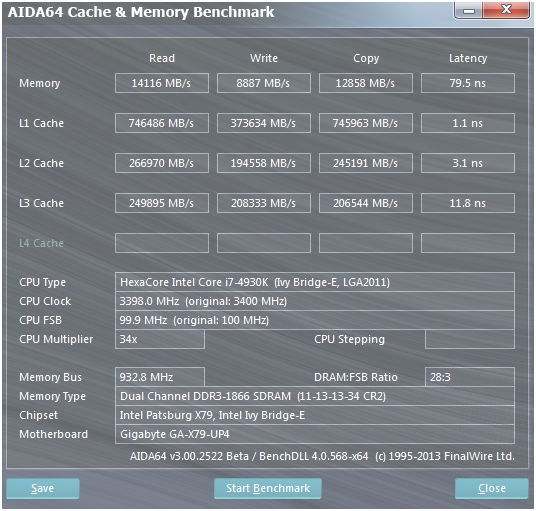536x511 pixels.
Task: Click the DRAM:FSB Ratio value 28:3
Action: [470, 377]
